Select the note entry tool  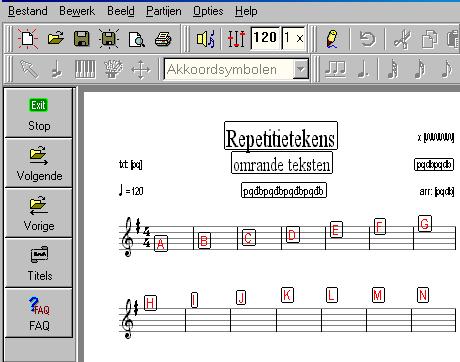pos(57,69)
